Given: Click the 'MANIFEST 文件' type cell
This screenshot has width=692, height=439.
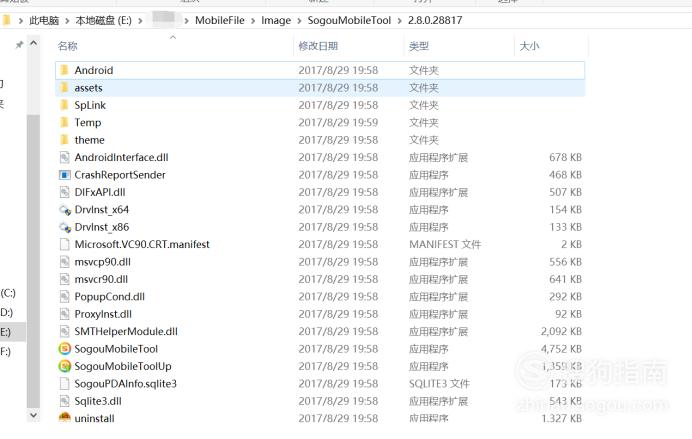Looking at the screenshot, I should click(x=445, y=244).
